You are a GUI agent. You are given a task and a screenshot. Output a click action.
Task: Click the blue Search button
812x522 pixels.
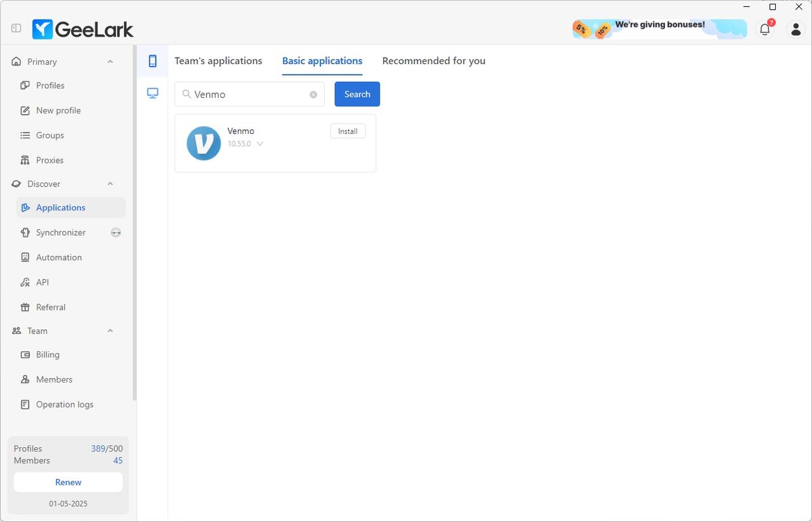tap(357, 94)
